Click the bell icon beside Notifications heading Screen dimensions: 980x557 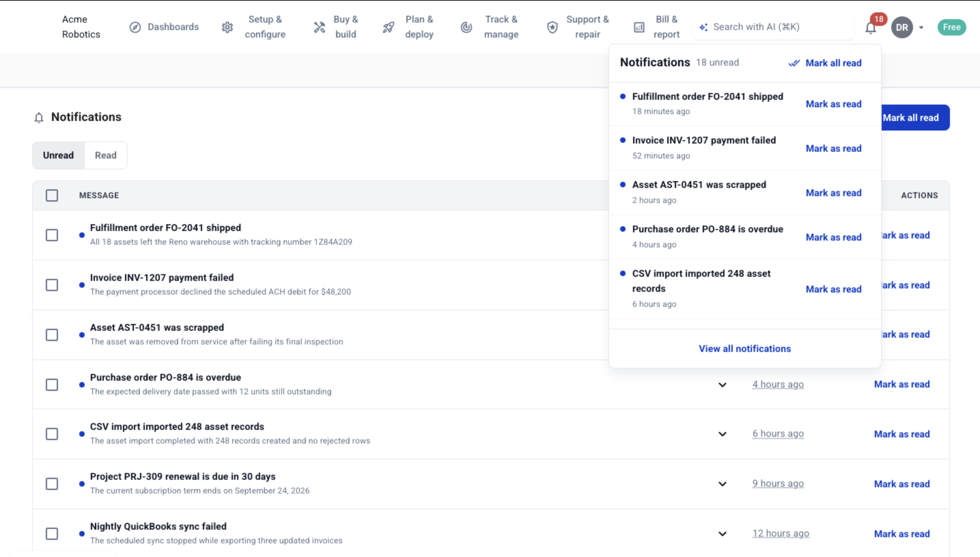[x=39, y=118]
